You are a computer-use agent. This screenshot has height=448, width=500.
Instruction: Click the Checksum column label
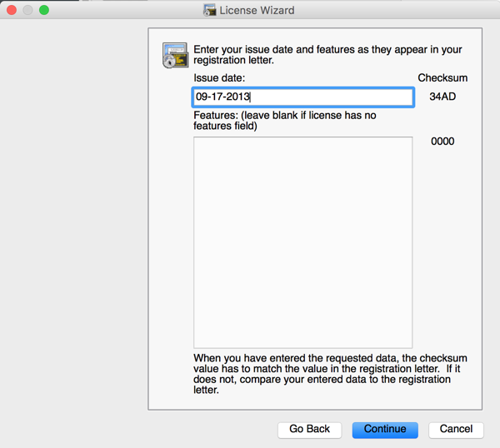point(442,77)
